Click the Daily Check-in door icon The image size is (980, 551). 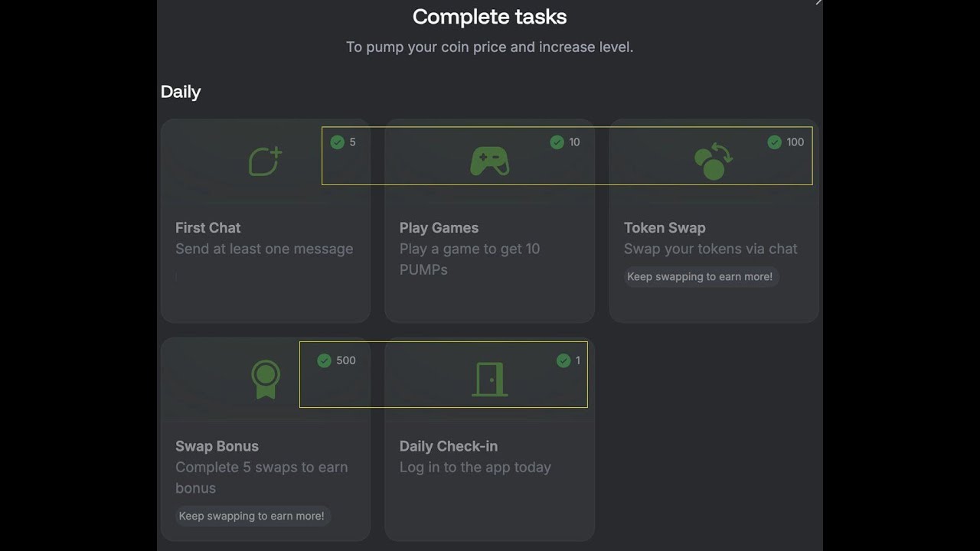tap(489, 380)
